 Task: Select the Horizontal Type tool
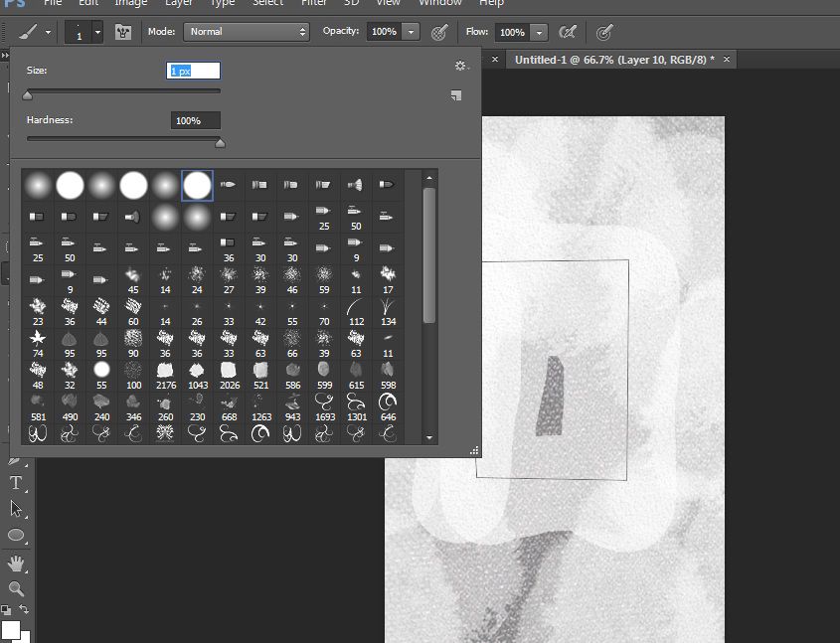[16, 483]
